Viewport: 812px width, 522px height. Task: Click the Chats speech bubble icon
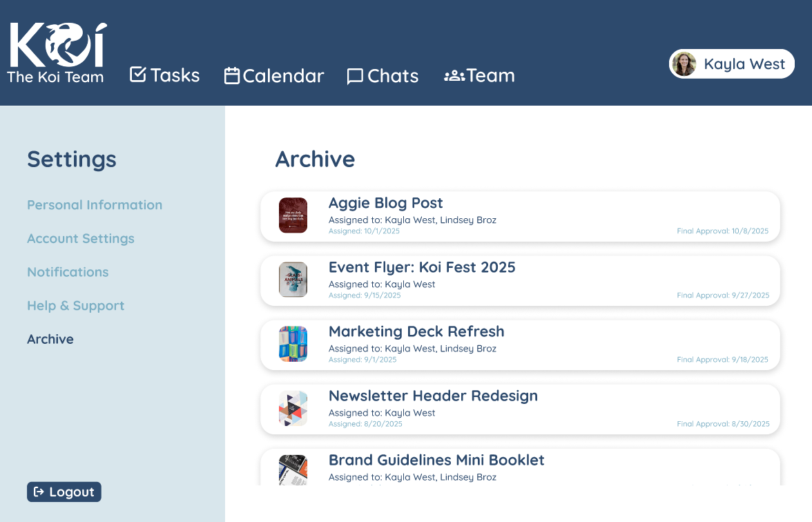coord(355,76)
